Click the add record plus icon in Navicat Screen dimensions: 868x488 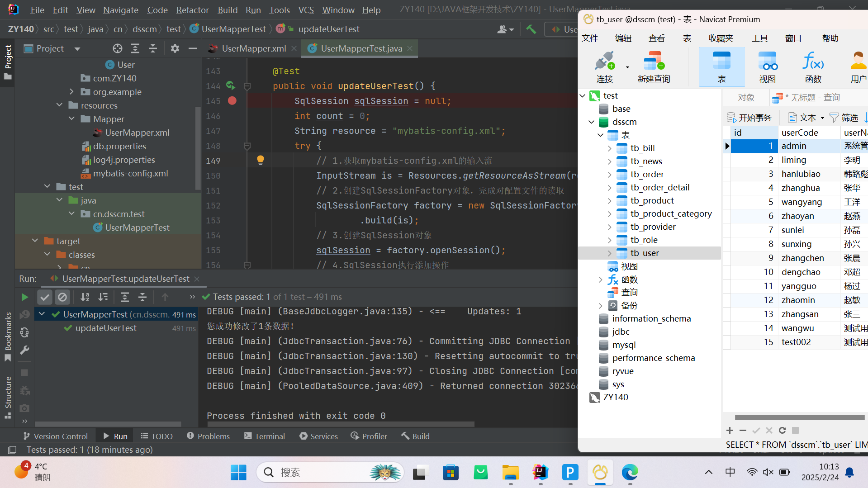click(730, 430)
